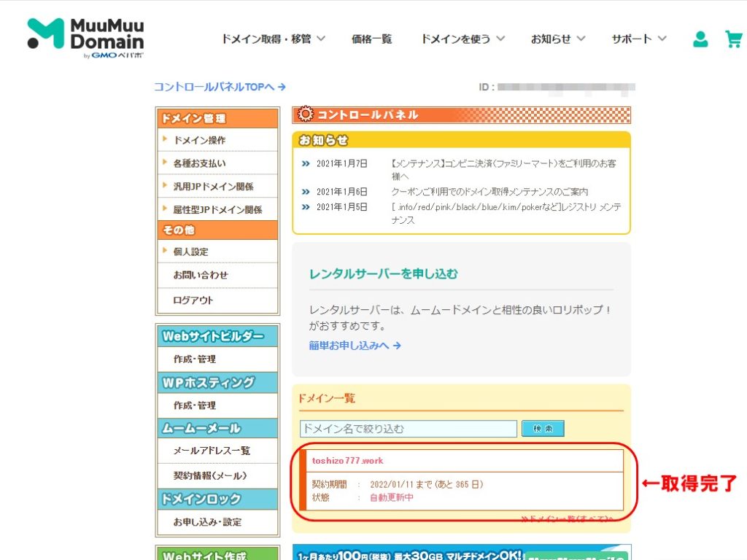The image size is (747, 560).
Task: Click the MuuMuu Domain logo
Action: [x=85, y=37]
